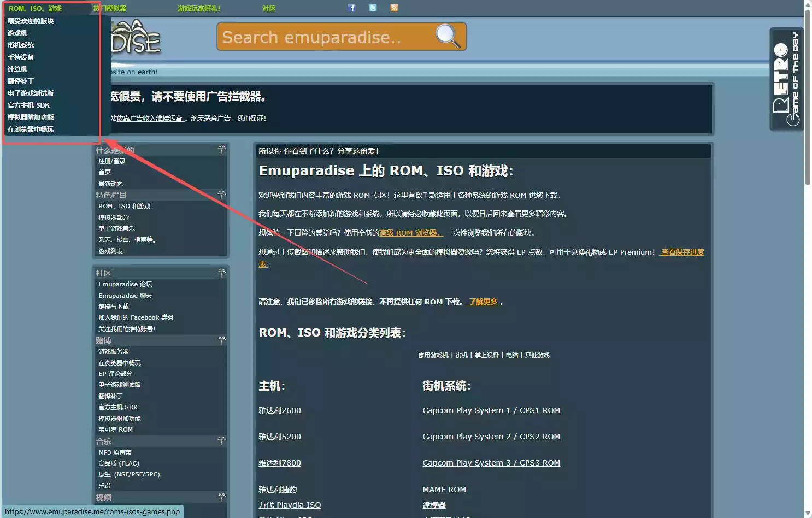Open Capcom Play System 2 / CPS2 ROM

pyautogui.click(x=491, y=437)
